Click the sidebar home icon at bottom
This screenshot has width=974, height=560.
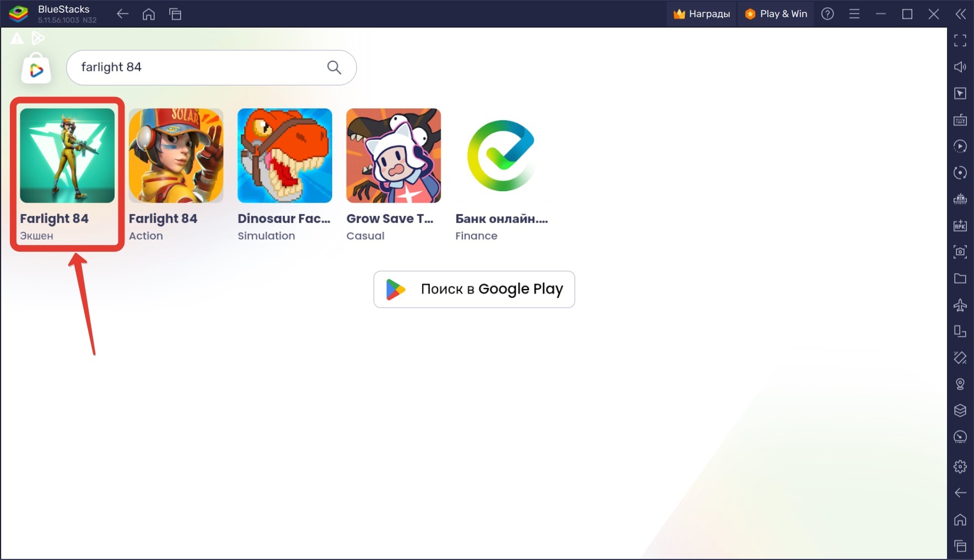click(960, 519)
